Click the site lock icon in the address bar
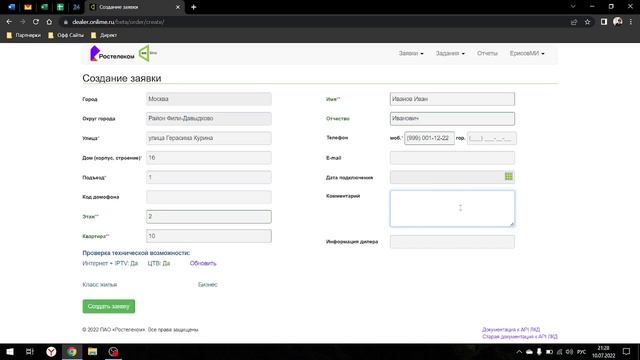 pyautogui.click(x=65, y=22)
